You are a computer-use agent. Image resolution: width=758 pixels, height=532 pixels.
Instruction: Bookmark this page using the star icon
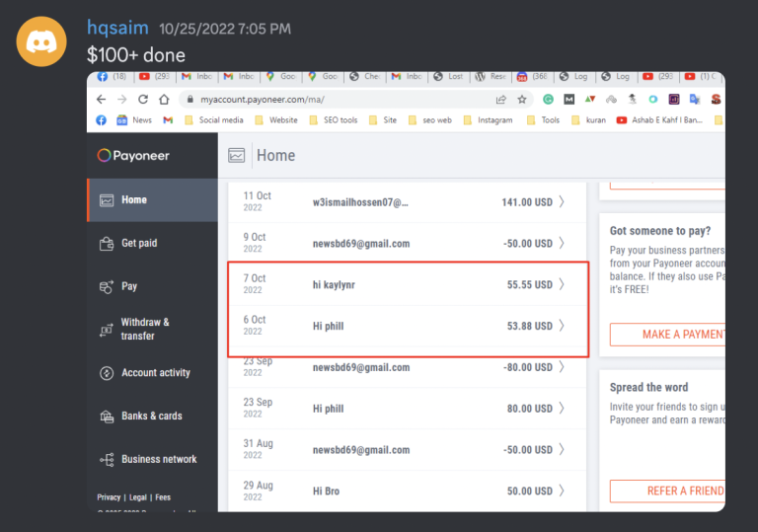(521, 100)
